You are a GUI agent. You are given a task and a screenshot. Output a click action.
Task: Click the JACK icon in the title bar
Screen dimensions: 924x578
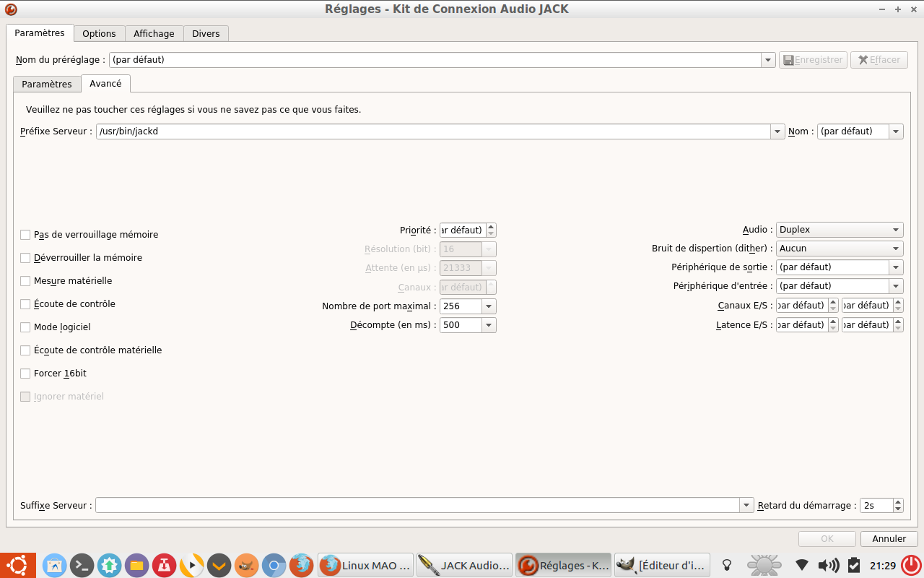pos(11,9)
